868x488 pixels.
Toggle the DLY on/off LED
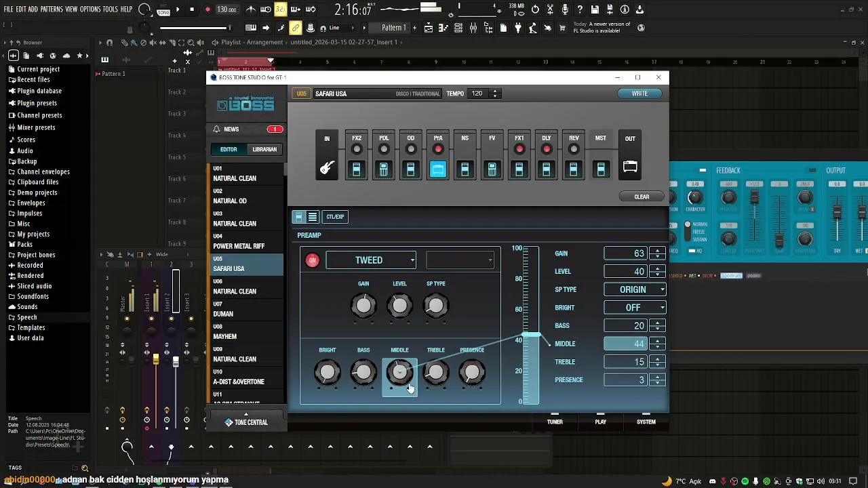pyautogui.click(x=547, y=149)
